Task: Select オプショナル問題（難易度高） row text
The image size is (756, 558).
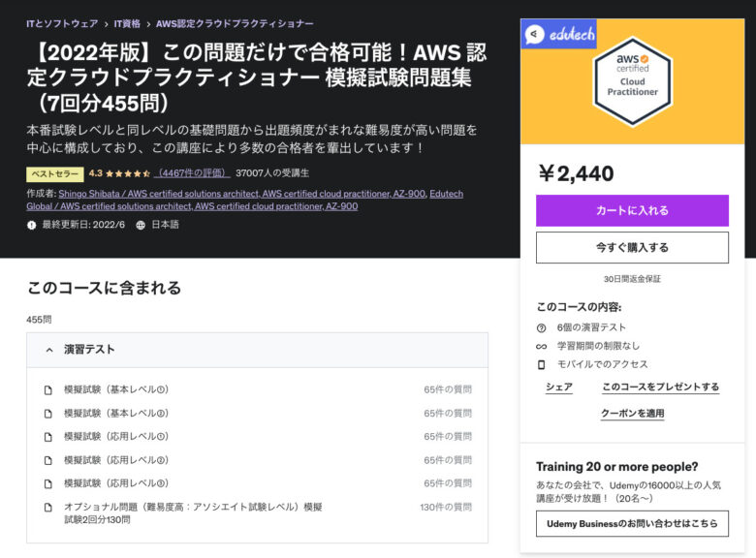Action: click(x=193, y=513)
